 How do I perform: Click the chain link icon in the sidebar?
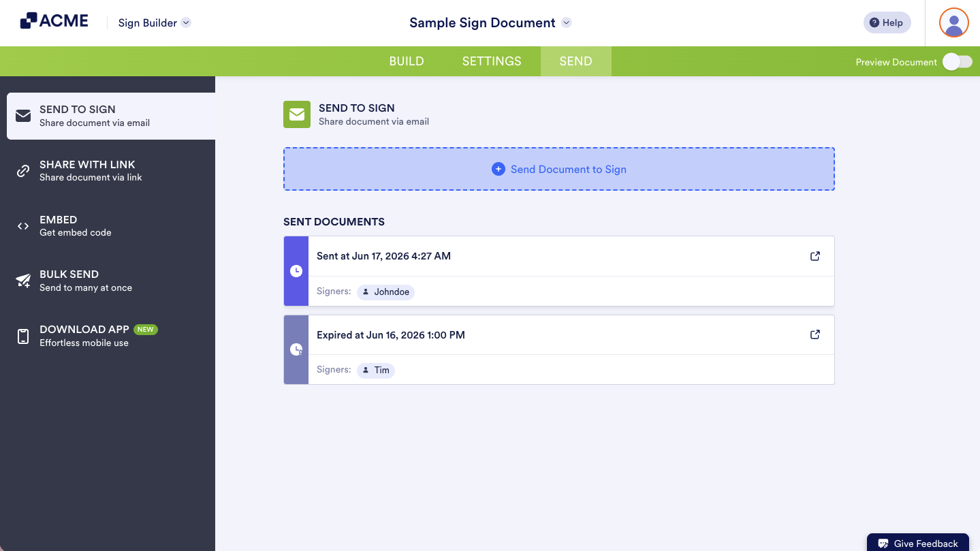[23, 171]
